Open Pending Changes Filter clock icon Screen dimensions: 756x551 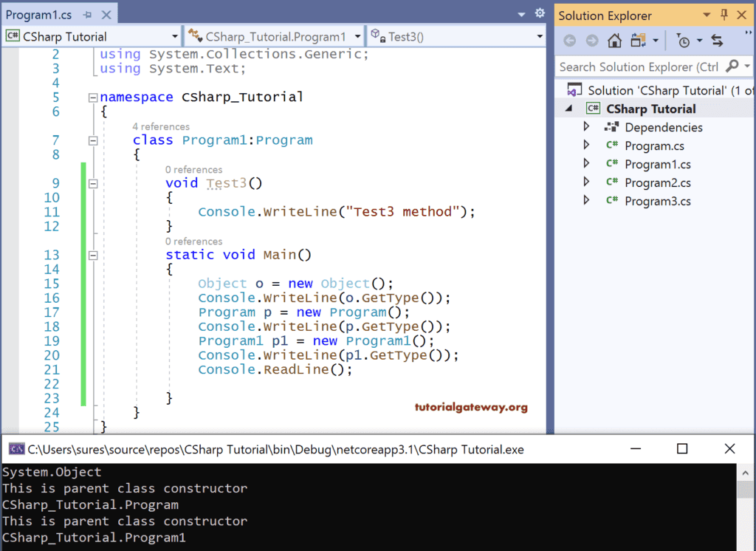pyautogui.click(x=684, y=41)
